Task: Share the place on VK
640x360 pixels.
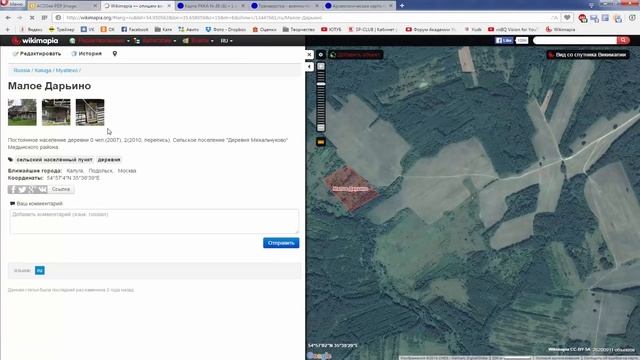Action: (42, 189)
